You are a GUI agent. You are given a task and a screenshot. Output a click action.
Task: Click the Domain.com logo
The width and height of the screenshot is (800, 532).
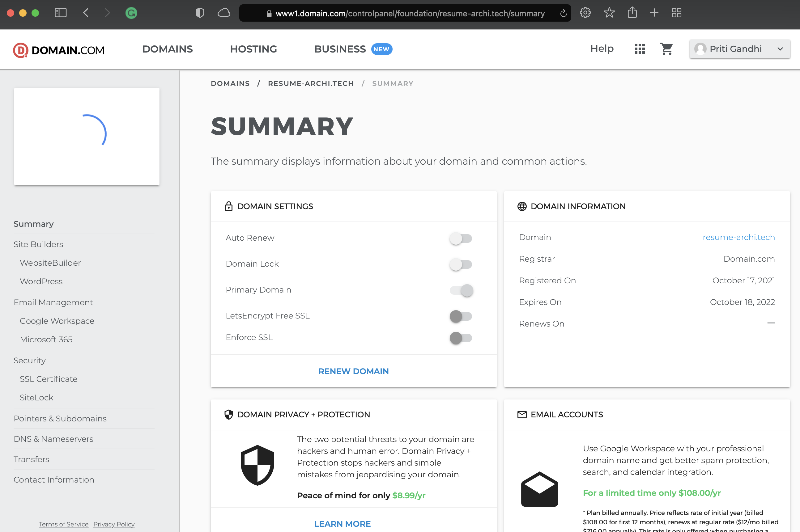[x=59, y=50]
